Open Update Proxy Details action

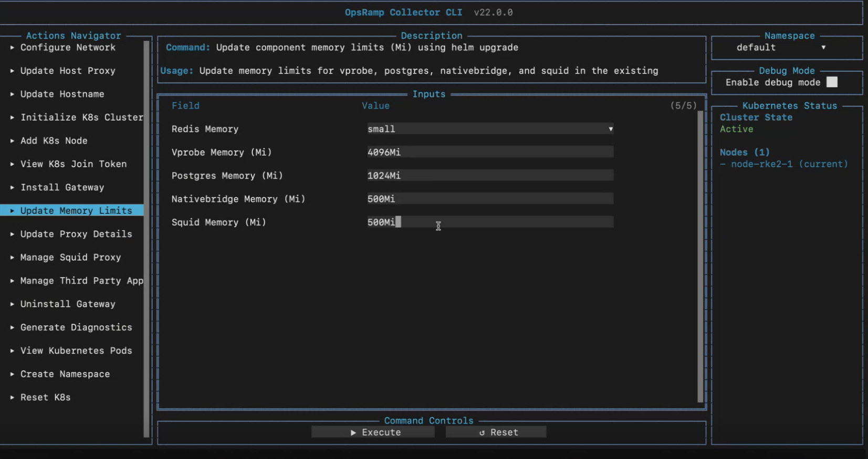[76, 234]
